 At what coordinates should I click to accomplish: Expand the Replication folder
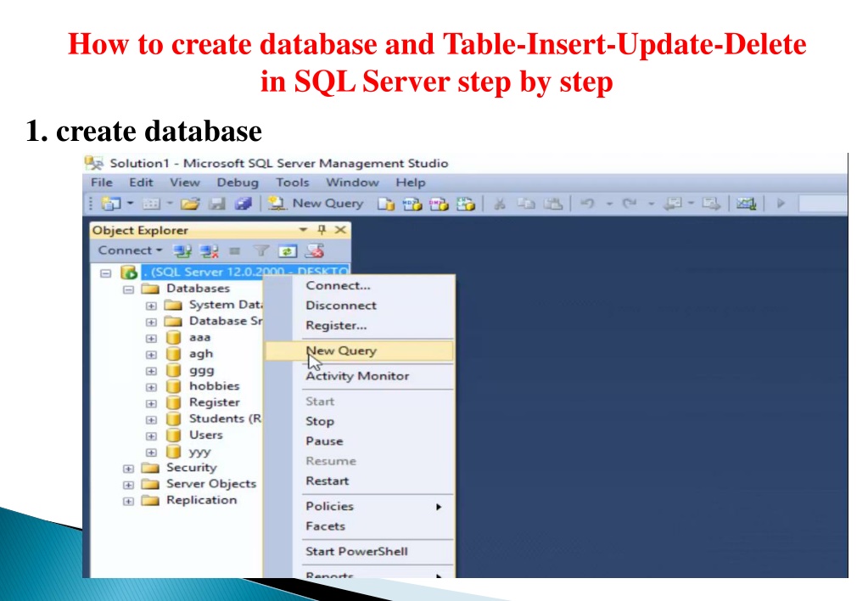(x=128, y=502)
